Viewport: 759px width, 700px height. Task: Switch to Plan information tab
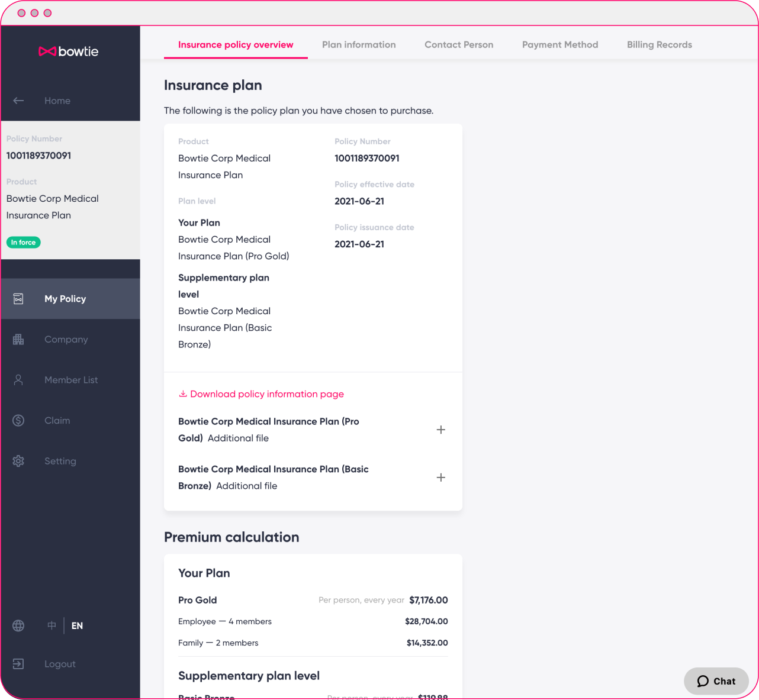(359, 44)
